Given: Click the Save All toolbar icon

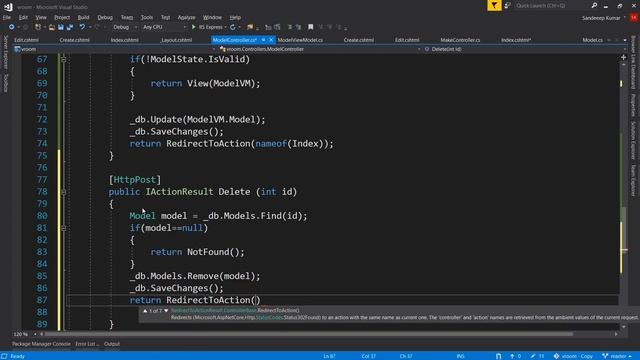Looking at the screenshot, I should tap(70, 27).
